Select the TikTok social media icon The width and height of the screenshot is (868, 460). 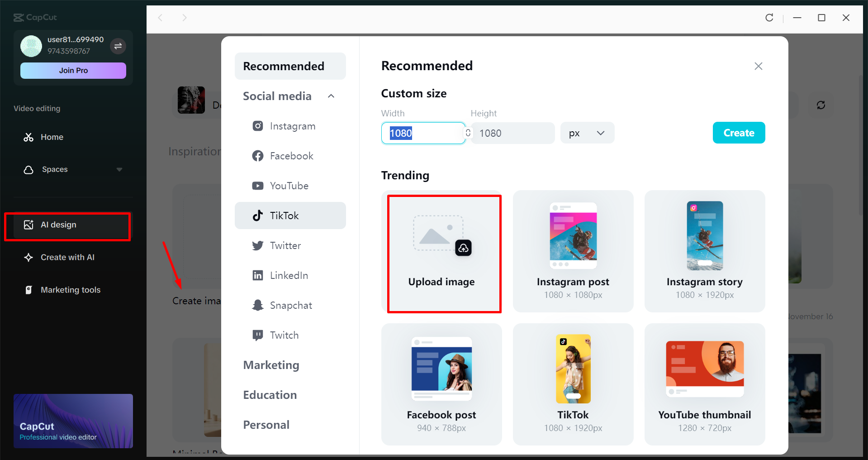(x=257, y=216)
